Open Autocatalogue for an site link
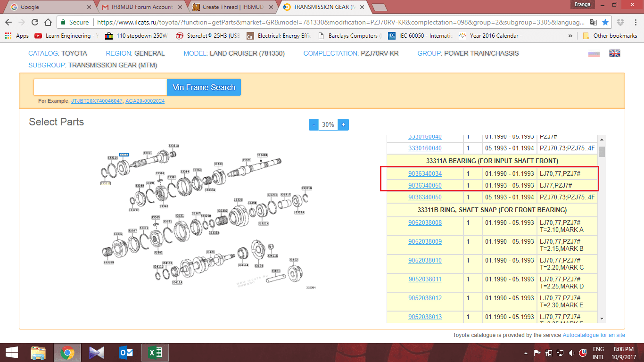644x362 pixels. 594,335
